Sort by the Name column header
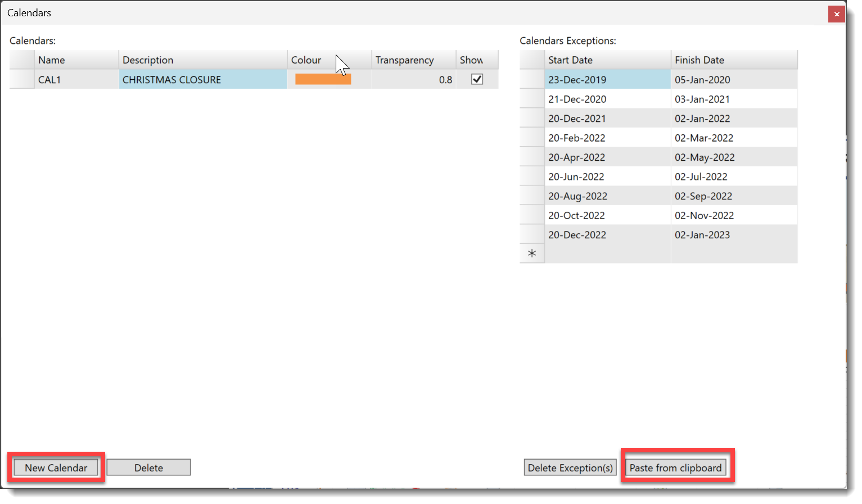This screenshot has height=504, width=862. tap(76, 60)
